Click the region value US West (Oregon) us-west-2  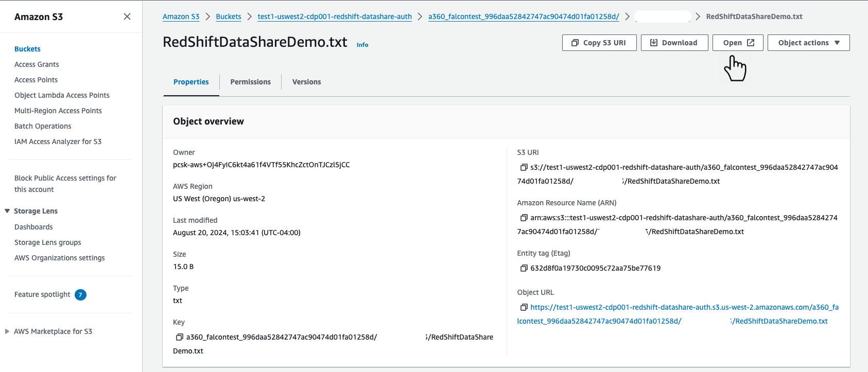219,199
